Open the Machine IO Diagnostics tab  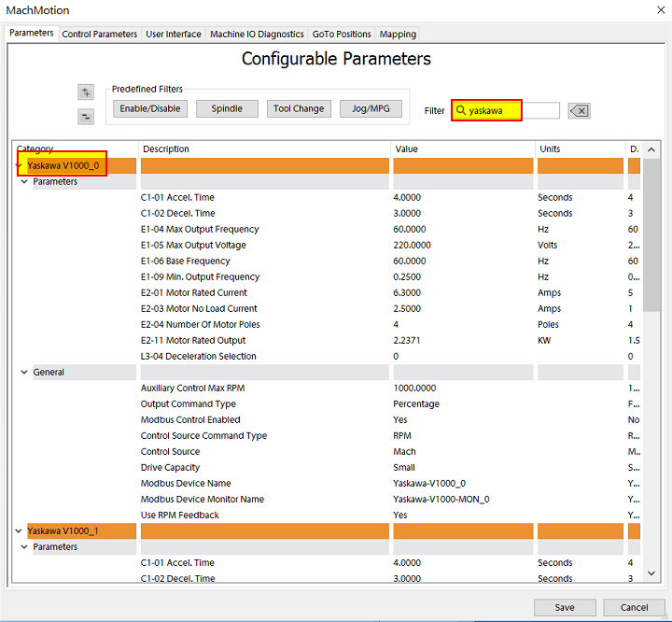point(257,34)
